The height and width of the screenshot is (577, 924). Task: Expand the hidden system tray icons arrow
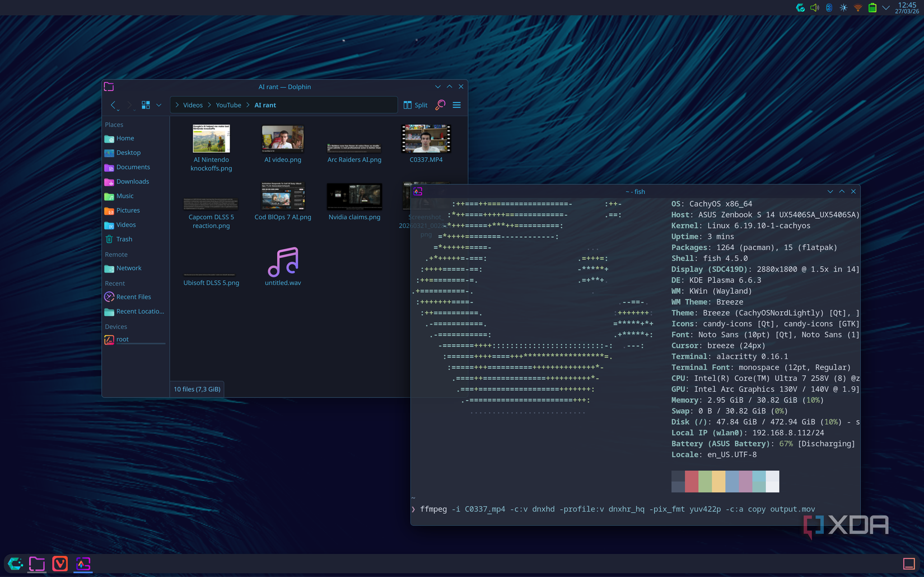[x=886, y=8]
